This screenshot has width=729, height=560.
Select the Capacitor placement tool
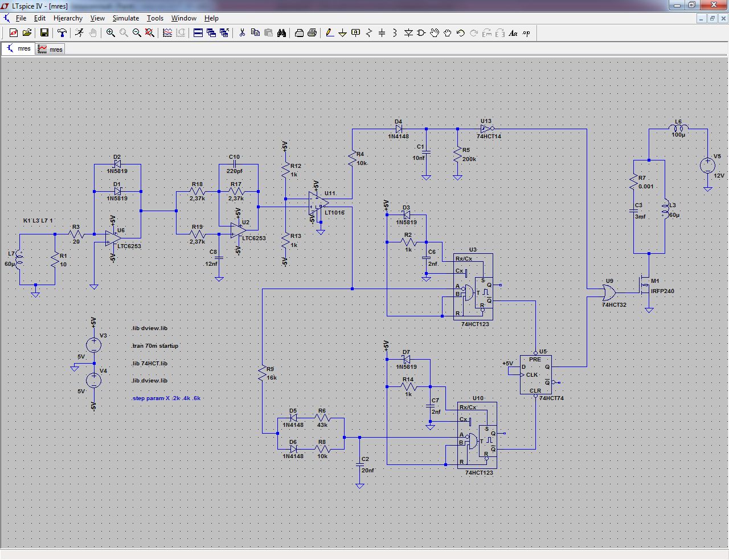click(382, 33)
